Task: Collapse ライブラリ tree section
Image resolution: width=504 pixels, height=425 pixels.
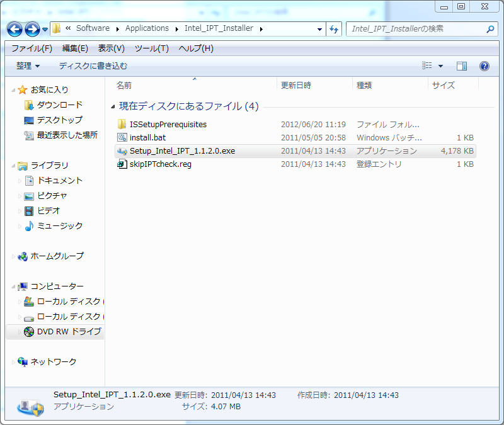Action: 13,166
